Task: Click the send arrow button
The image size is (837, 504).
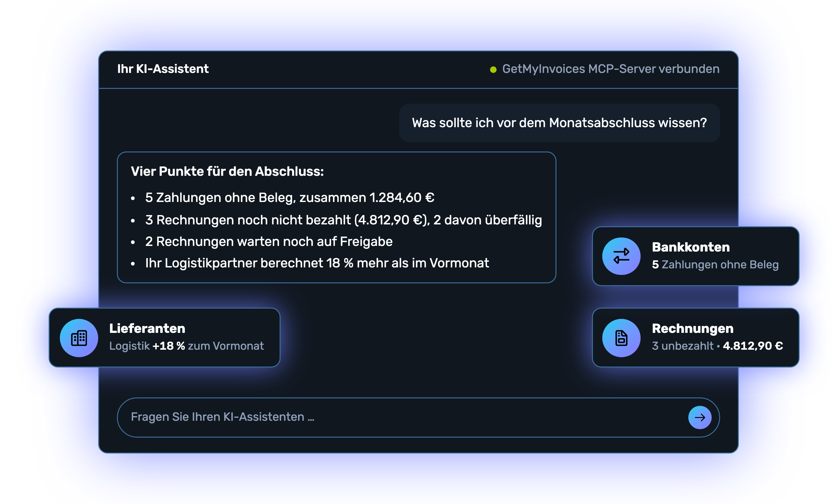Action: point(700,417)
